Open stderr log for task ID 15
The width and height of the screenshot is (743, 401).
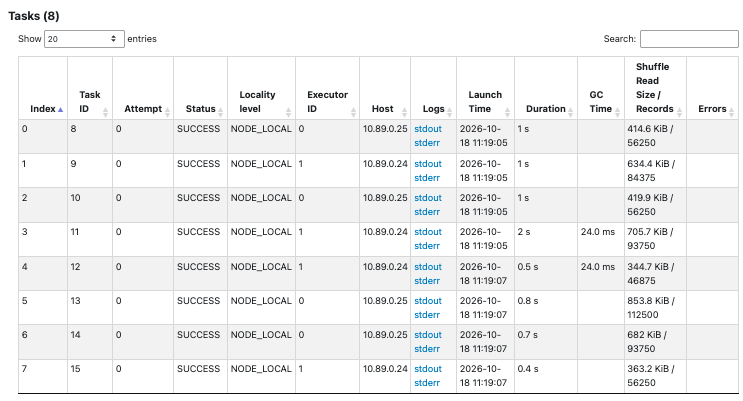pos(427,384)
